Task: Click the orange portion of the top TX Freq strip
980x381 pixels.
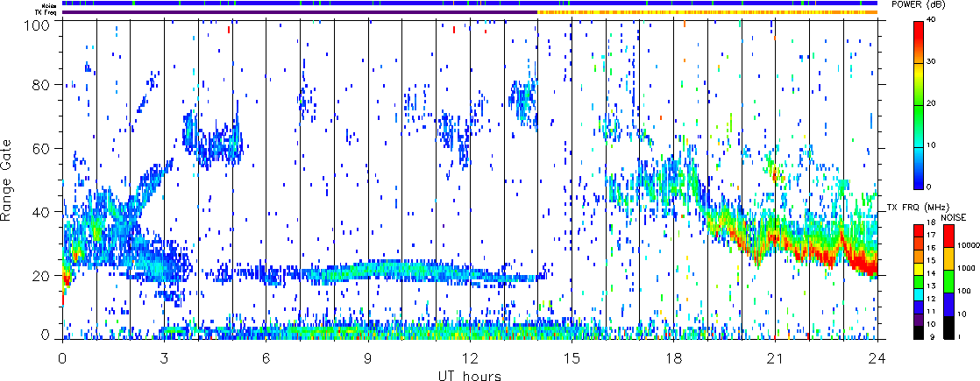Action: tap(708, 12)
